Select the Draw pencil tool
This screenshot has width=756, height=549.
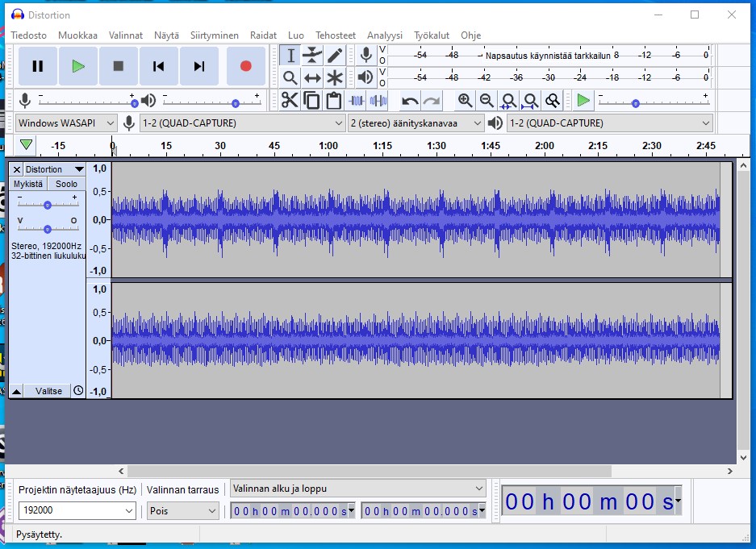335,56
